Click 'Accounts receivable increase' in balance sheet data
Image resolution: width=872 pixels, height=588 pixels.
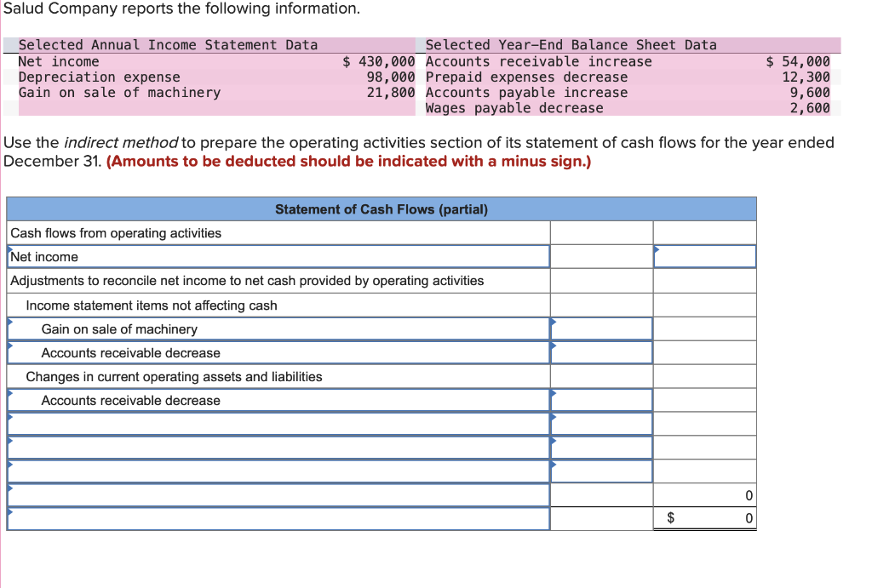click(538, 61)
